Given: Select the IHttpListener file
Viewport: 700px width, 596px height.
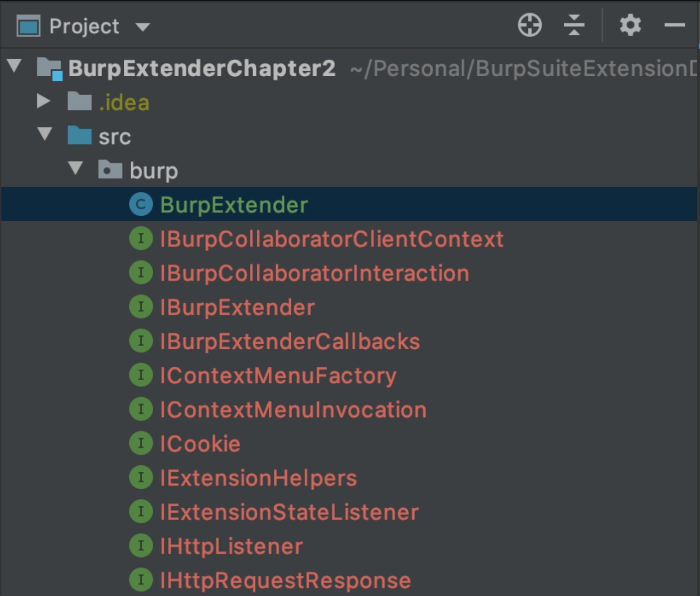Looking at the screenshot, I should [x=231, y=547].
